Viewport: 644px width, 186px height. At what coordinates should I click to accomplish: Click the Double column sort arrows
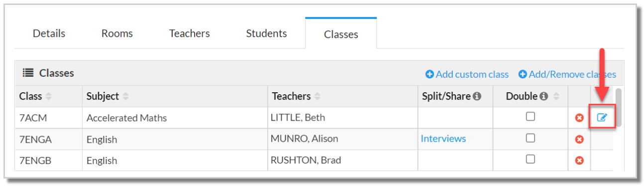556,96
